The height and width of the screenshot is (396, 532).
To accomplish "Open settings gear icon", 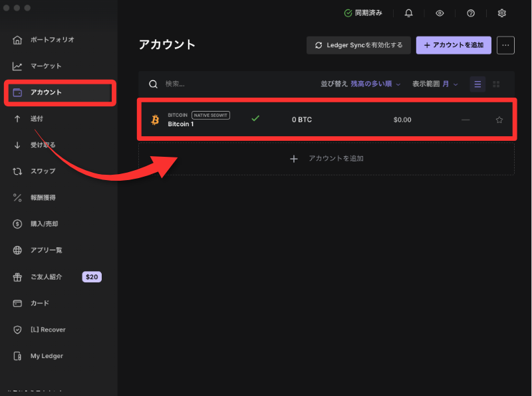I will click(x=502, y=13).
